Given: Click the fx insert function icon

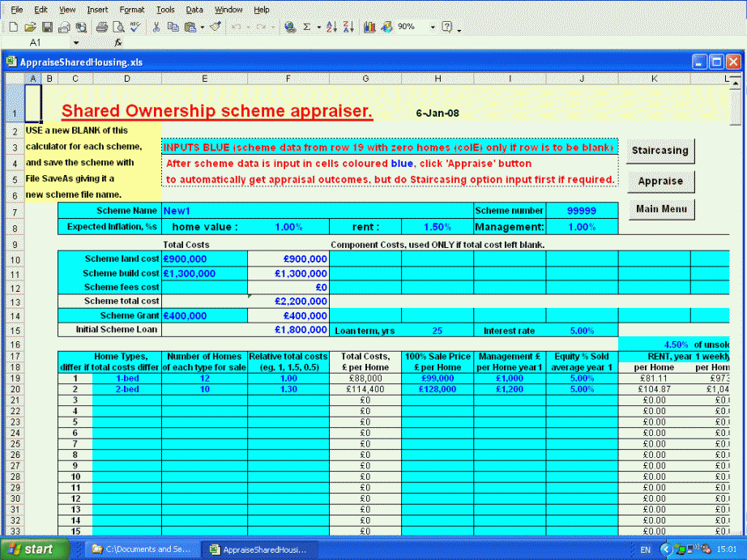Looking at the screenshot, I should pos(117,42).
